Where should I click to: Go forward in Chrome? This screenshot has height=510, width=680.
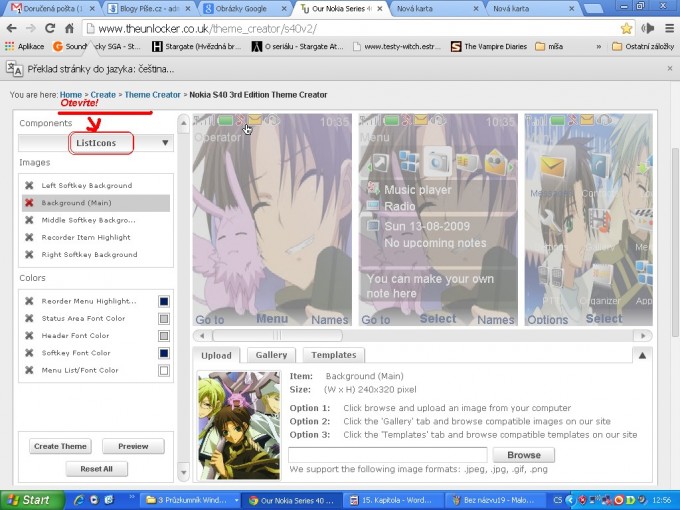point(31,29)
